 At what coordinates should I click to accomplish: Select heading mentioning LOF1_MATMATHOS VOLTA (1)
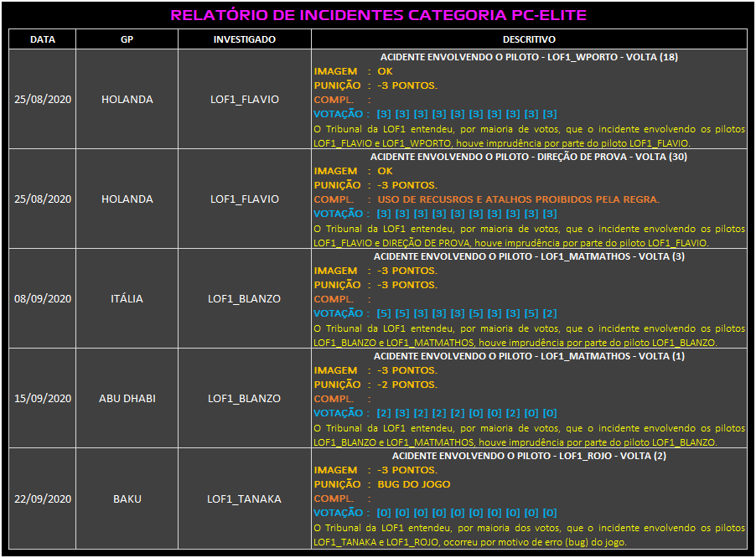tap(529, 356)
